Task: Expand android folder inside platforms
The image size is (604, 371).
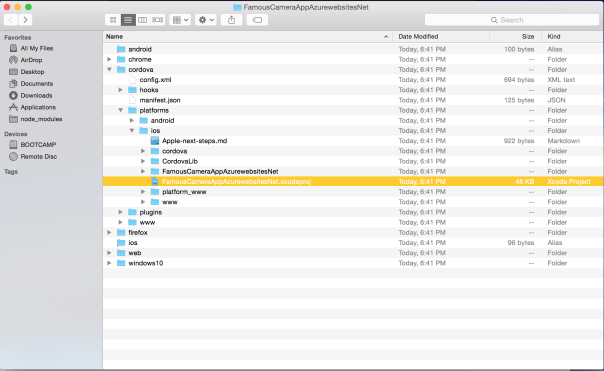Action: pyautogui.click(x=132, y=120)
